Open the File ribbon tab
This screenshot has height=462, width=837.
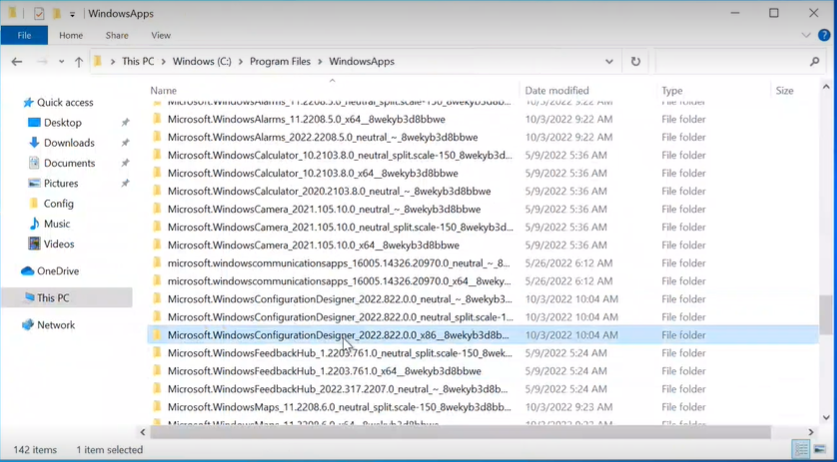24,35
